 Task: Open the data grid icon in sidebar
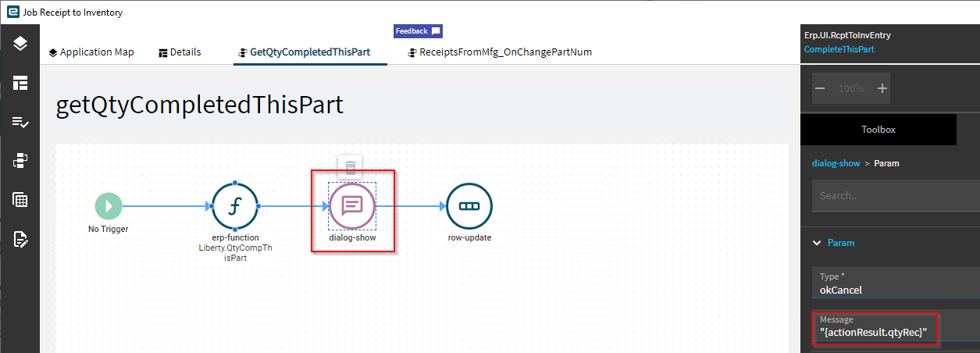tap(20, 200)
